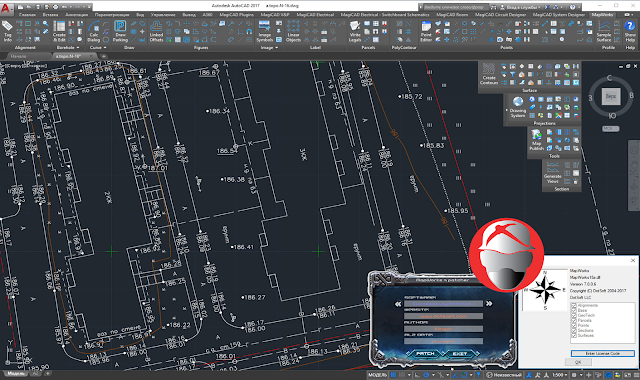Click the Top face of the ViewCube

point(611,97)
